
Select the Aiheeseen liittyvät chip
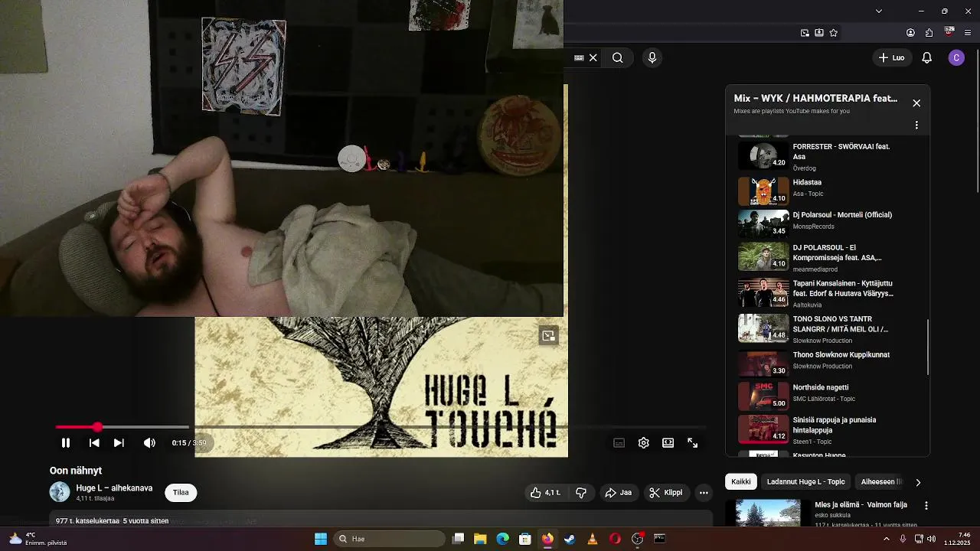(881, 481)
